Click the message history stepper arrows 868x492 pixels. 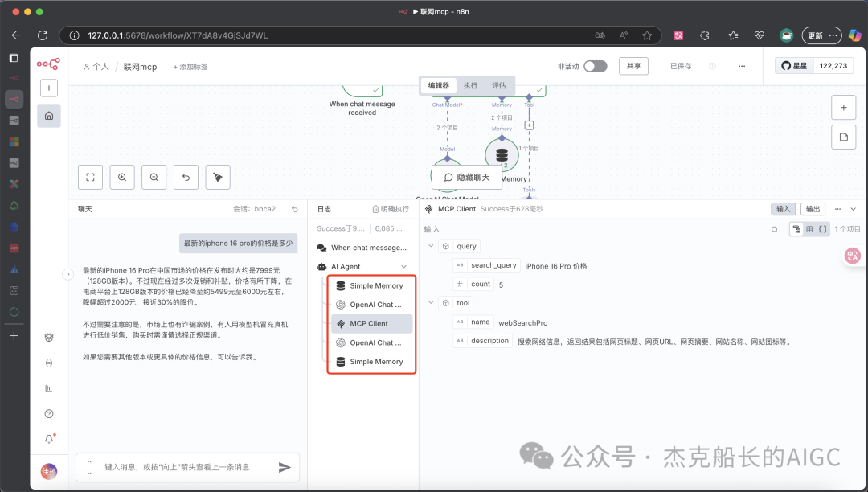89,467
